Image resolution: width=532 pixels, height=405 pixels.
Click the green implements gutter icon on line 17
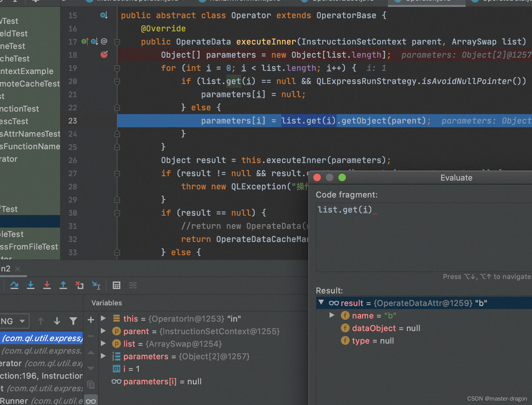coord(85,41)
